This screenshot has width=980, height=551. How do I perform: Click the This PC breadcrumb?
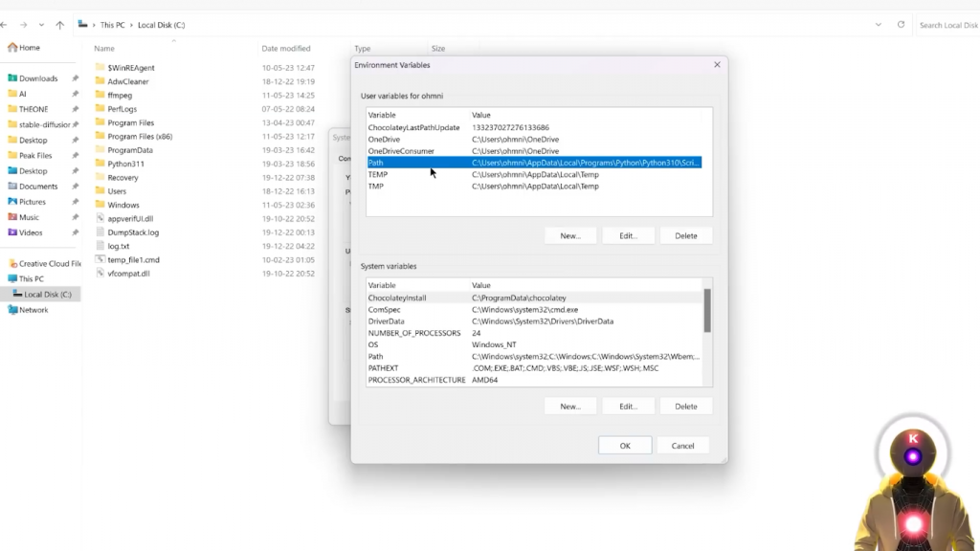[x=113, y=25]
